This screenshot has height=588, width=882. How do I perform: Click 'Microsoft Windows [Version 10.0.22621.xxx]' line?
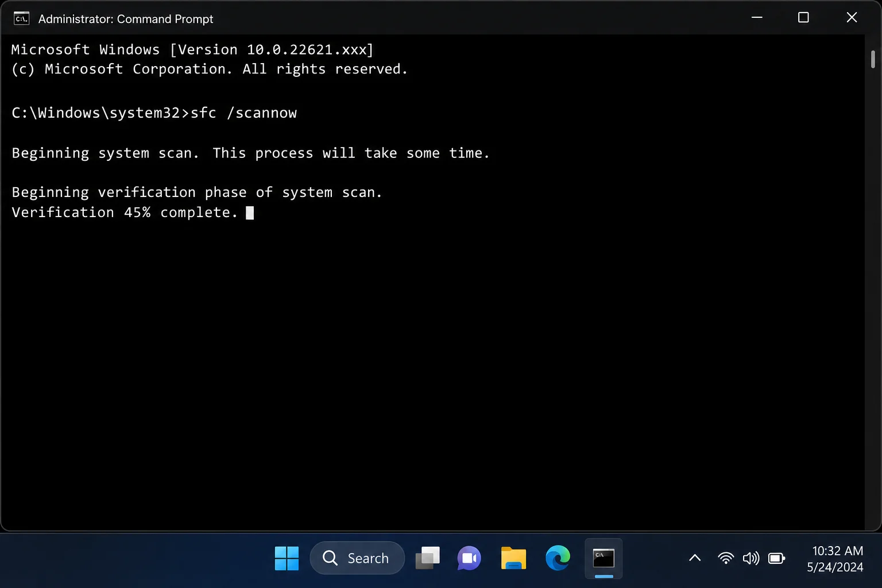pyautogui.click(x=192, y=50)
